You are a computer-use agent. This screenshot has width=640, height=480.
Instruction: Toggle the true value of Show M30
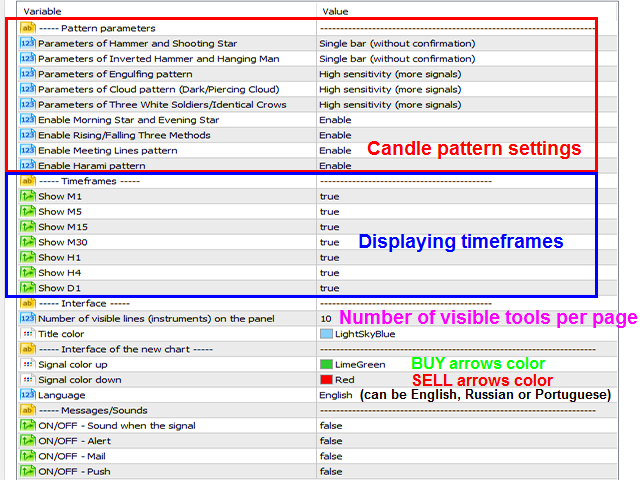[329, 242]
